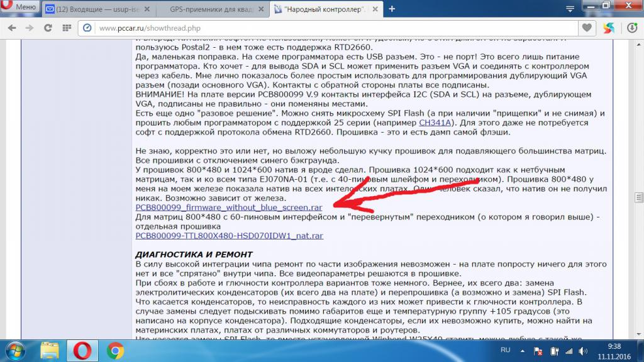
Task: Close the GPS-приемники tab
Action: click(x=261, y=9)
